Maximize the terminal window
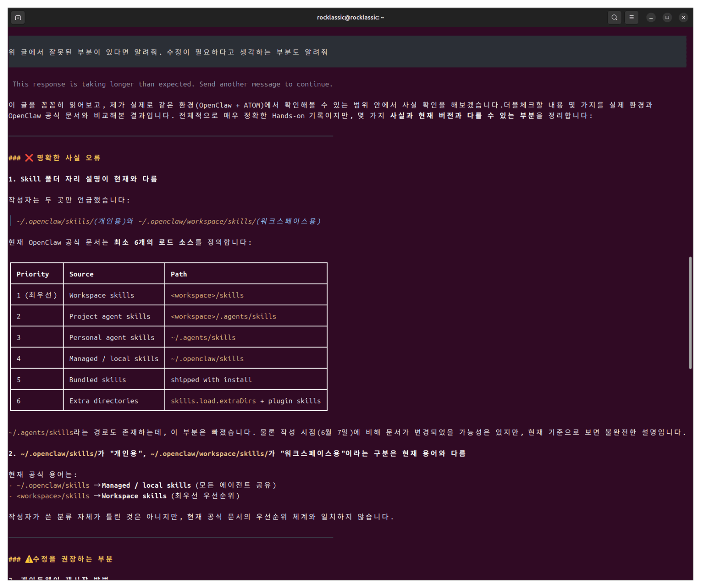 click(667, 18)
